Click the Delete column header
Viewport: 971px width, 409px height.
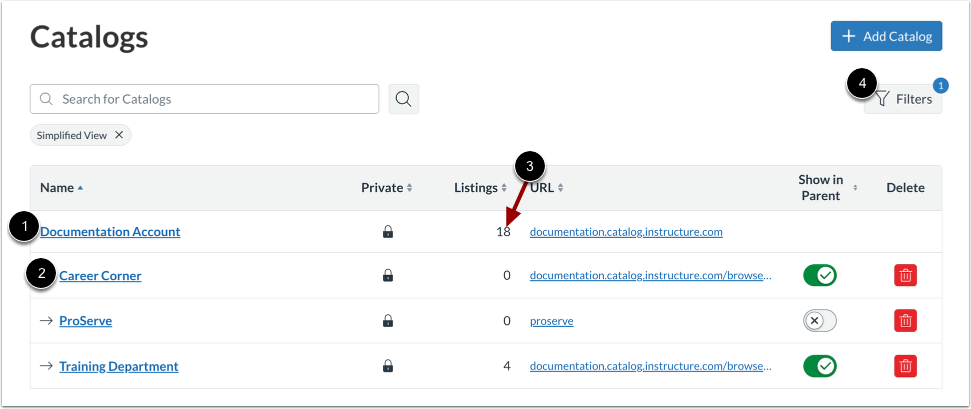click(905, 188)
